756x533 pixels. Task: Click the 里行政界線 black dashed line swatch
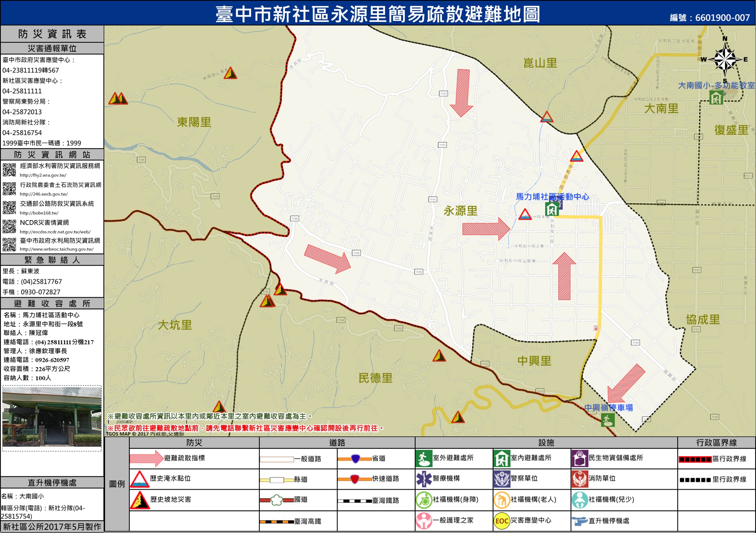[x=695, y=480]
